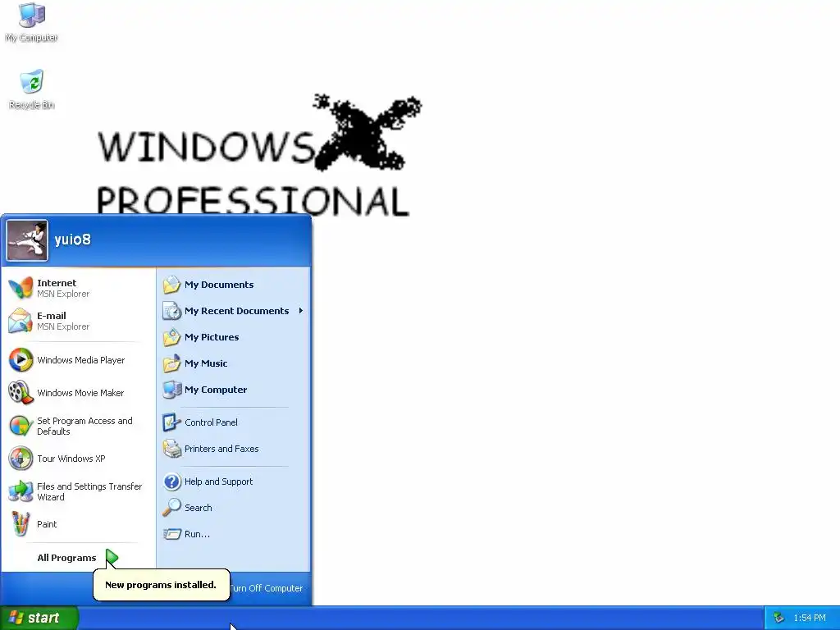Click the New programs installed balloon
This screenshot has height=630, width=840.
click(x=162, y=584)
